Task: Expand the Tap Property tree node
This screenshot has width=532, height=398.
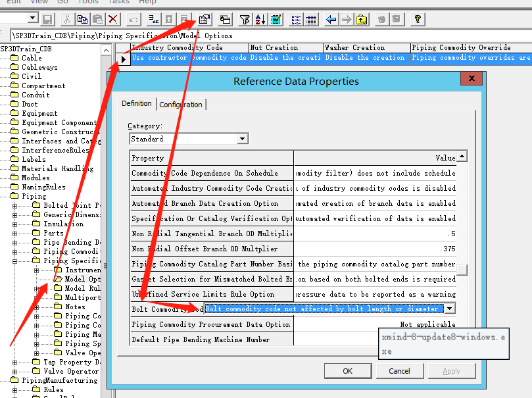Action: click(14, 362)
